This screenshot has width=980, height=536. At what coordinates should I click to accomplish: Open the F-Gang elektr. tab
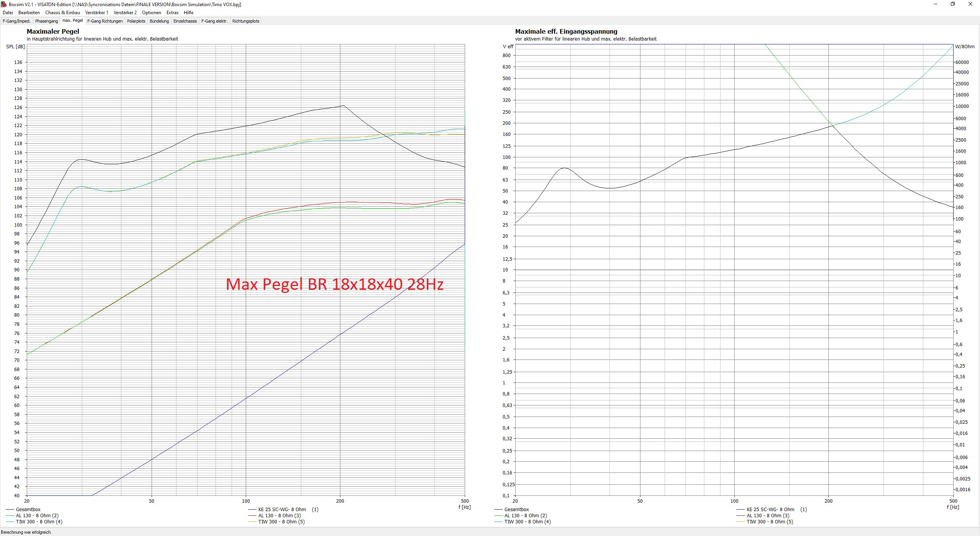(214, 21)
